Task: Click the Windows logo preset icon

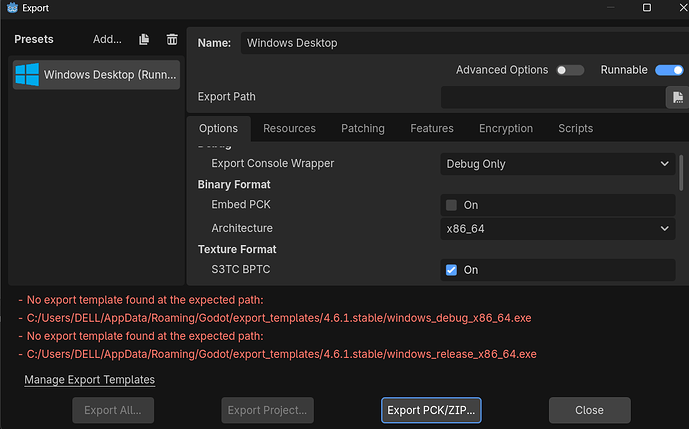Action: [27, 75]
